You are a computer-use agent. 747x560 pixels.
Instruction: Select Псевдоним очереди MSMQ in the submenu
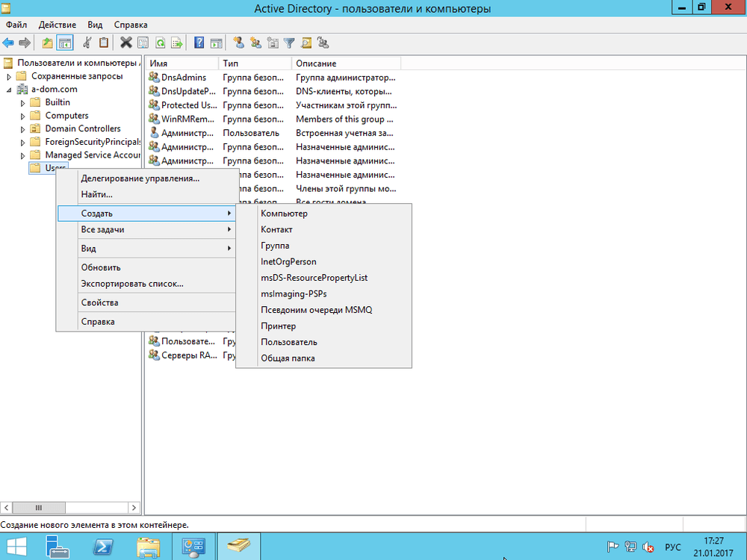(324, 310)
